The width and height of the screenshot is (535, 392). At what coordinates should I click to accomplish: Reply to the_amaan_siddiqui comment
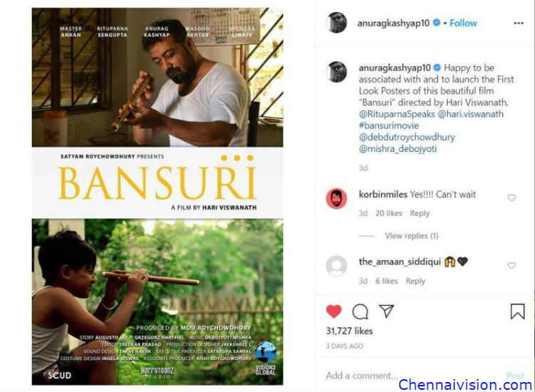point(415,281)
